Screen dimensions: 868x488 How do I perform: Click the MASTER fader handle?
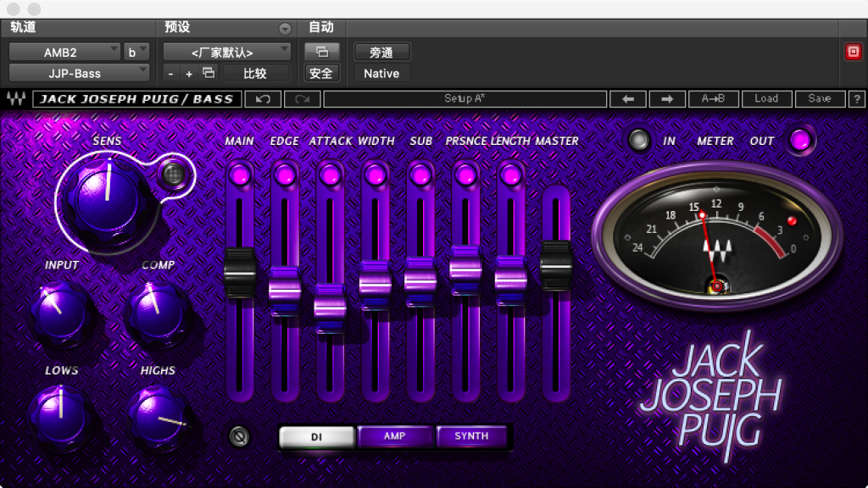[x=556, y=265]
